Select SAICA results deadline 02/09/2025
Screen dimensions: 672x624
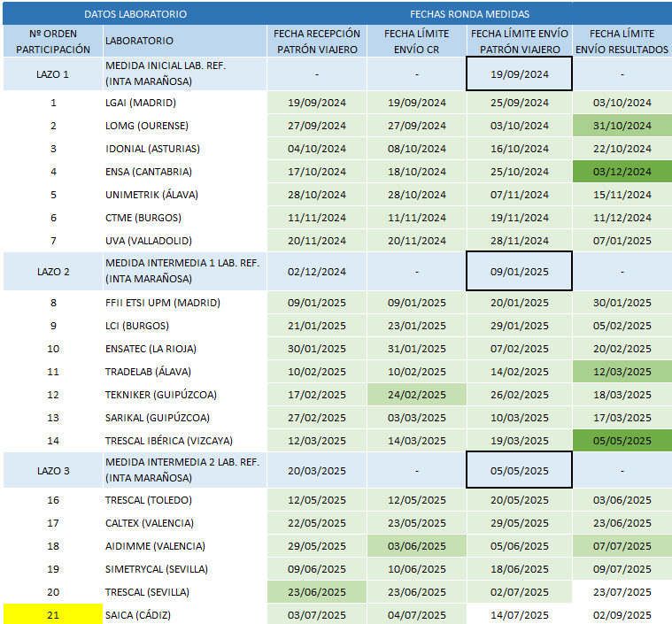point(622,614)
